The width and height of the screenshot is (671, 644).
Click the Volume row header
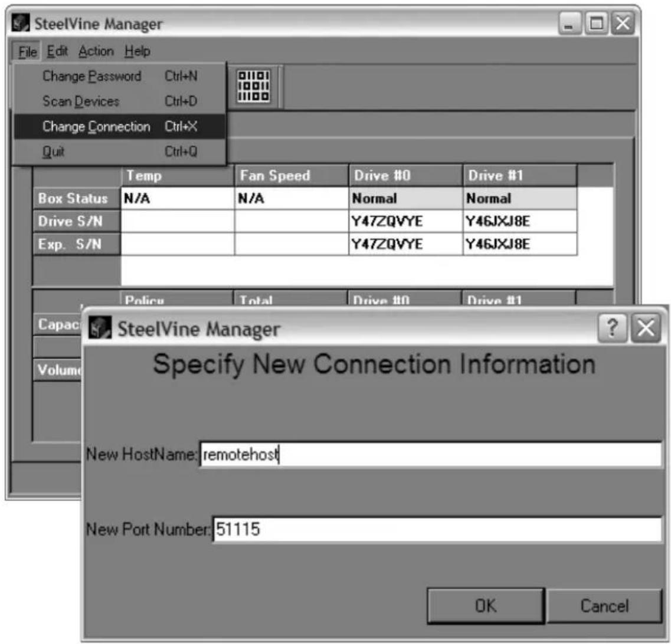[x=58, y=369]
